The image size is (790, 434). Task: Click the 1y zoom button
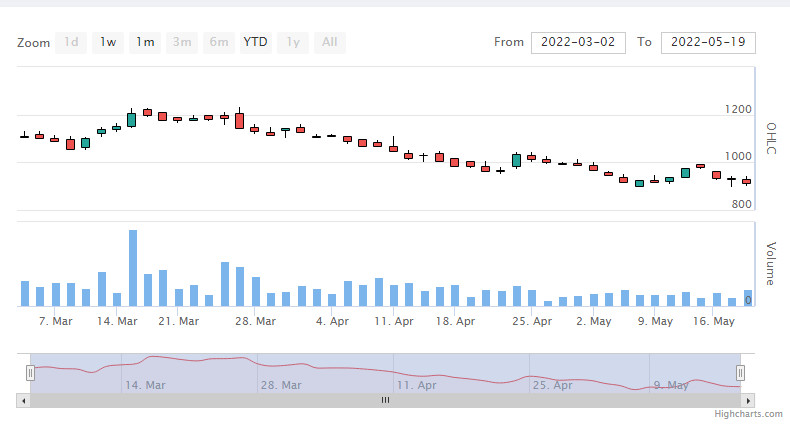point(293,42)
